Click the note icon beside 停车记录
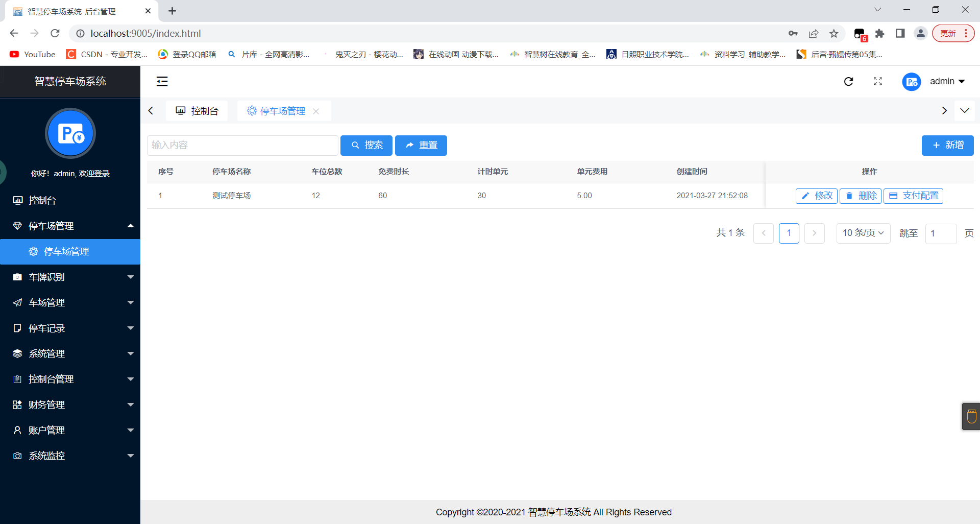The width and height of the screenshot is (980, 524). coord(17,328)
